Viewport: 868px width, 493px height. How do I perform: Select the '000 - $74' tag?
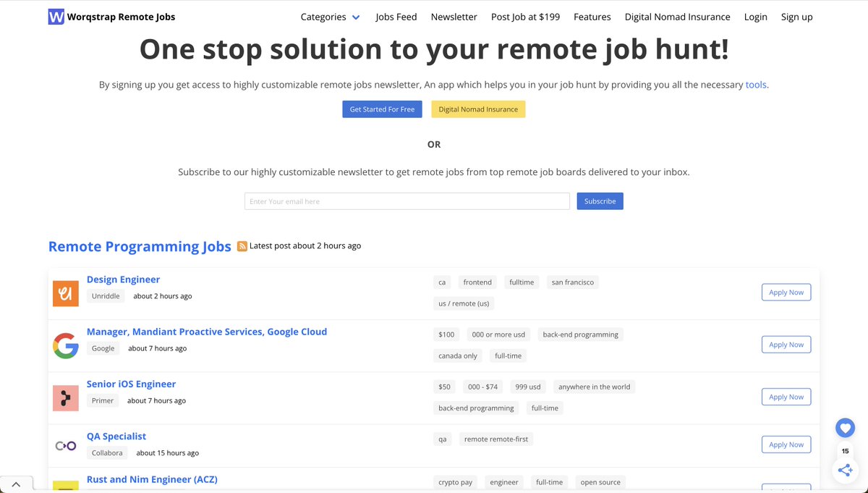(482, 387)
